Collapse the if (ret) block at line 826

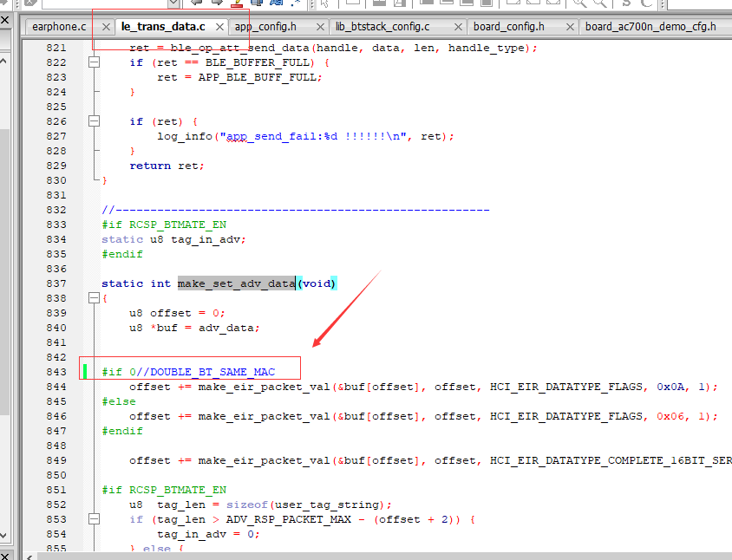tap(94, 121)
